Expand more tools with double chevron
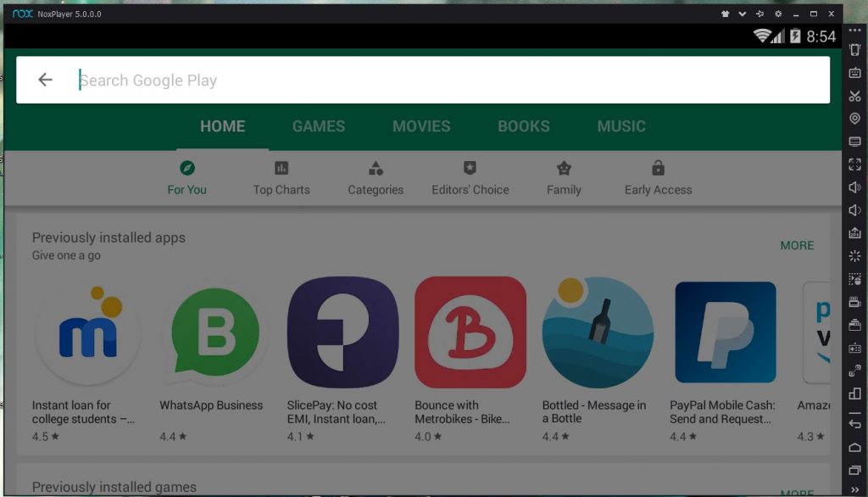 [x=854, y=489]
